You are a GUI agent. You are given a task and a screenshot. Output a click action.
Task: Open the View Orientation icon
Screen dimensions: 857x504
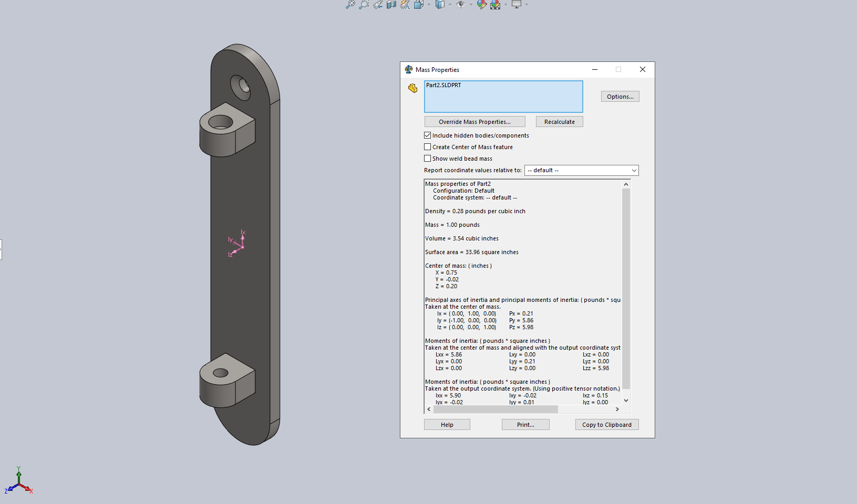pyautogui.click(x=418, y=5)
